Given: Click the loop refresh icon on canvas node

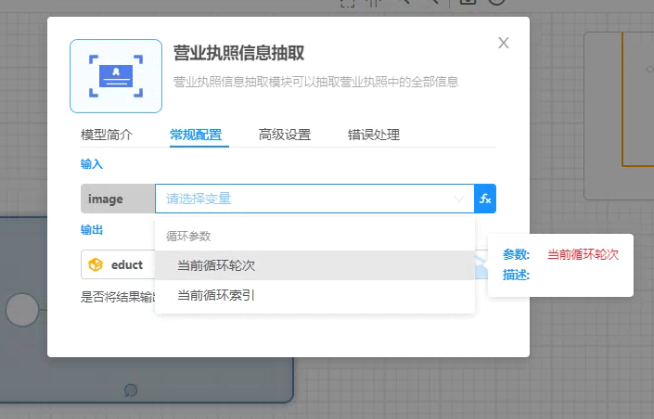Looking at the screenshot, I should coord(131,390).
